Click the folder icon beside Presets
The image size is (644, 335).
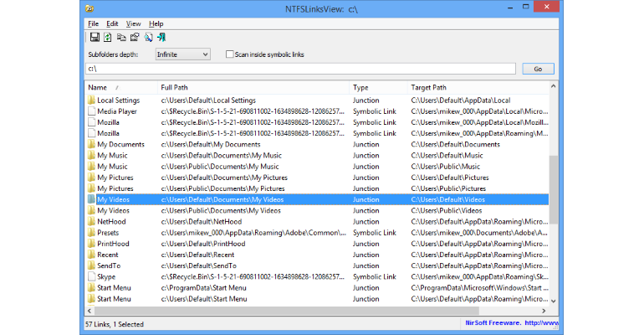91,233
